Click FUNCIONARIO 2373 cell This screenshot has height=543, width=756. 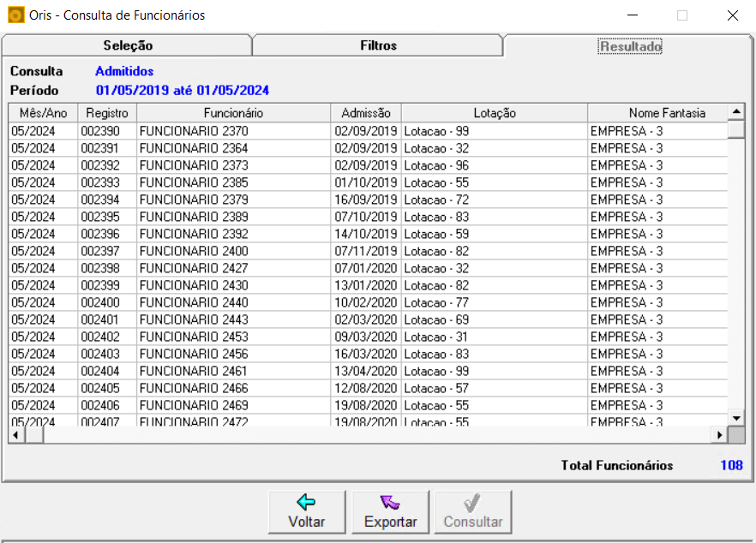point(233,165)
